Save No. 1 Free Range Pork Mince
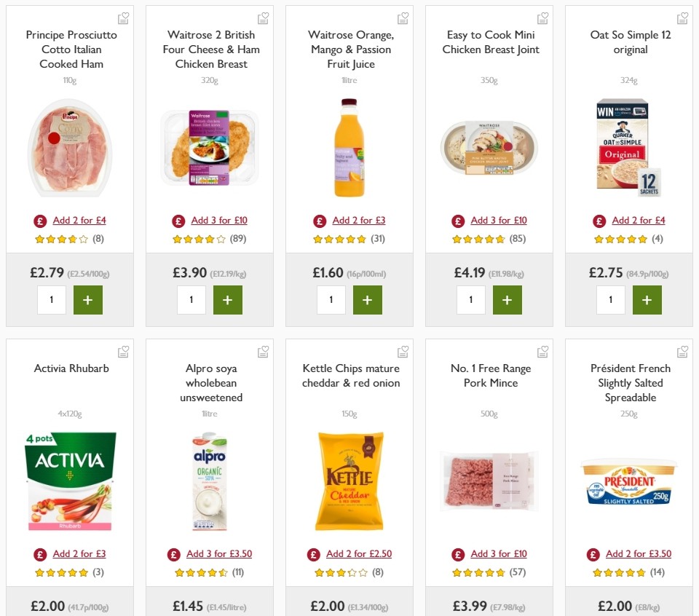 point(542,351)
